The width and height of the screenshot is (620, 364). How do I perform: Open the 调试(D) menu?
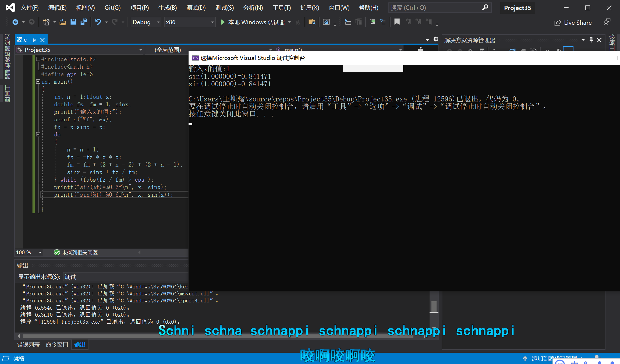click(x=196, y=8)
